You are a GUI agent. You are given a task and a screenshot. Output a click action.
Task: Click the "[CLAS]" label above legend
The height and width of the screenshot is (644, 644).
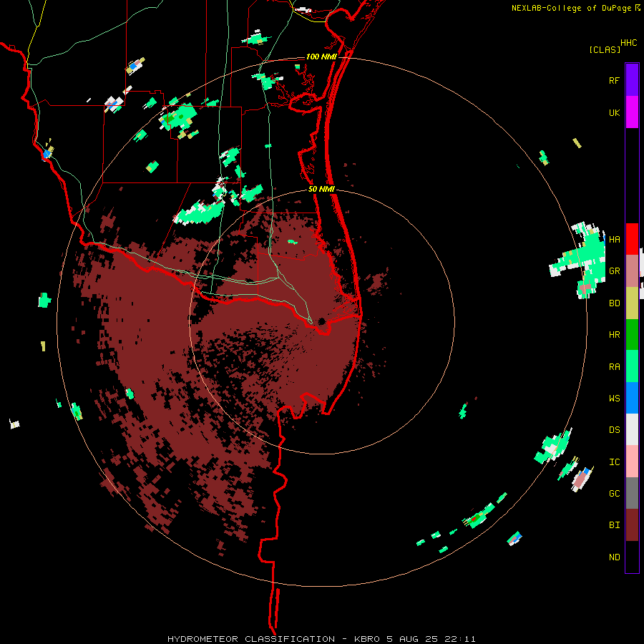[604, 49]
